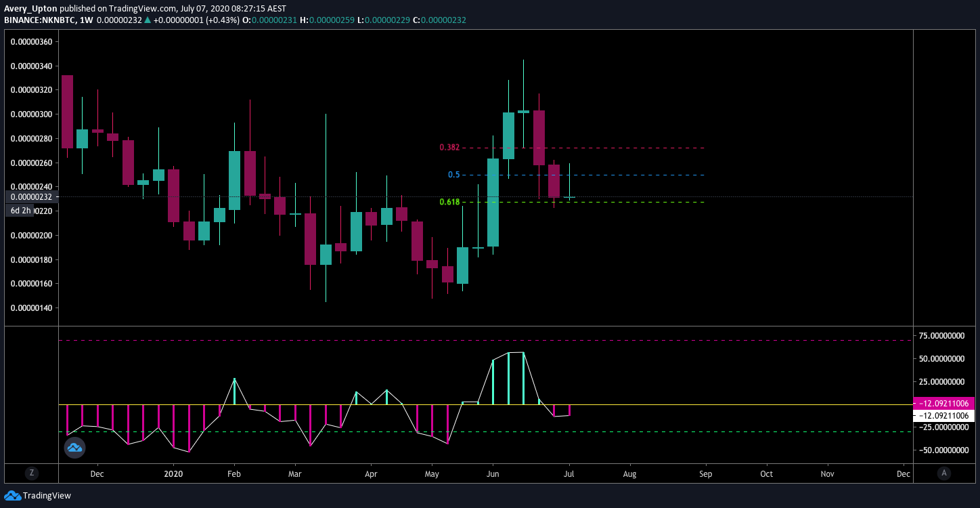Image resolution: width=980 pixels, height=508 pixels.
Task: Click the Jun label on the time axis
Action: 493,473
